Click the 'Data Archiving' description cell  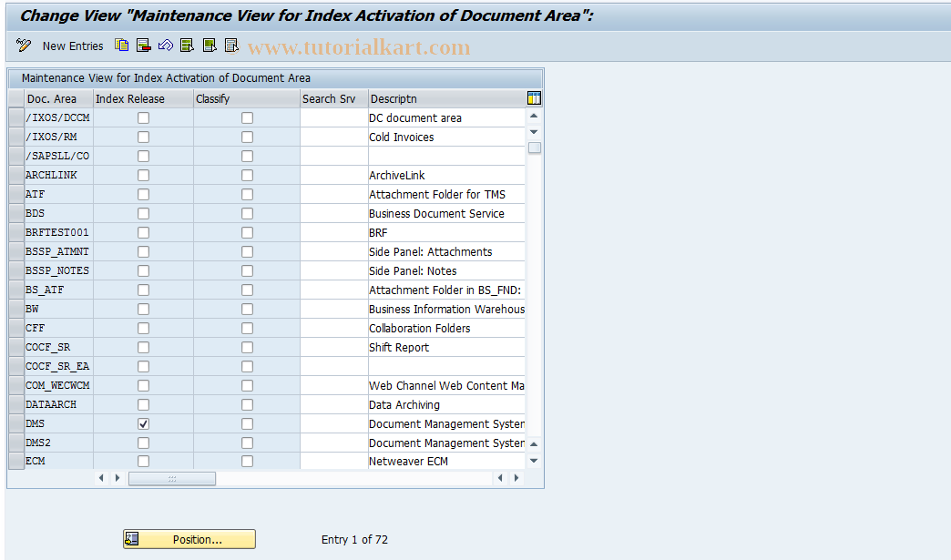[x=446, y=404]
